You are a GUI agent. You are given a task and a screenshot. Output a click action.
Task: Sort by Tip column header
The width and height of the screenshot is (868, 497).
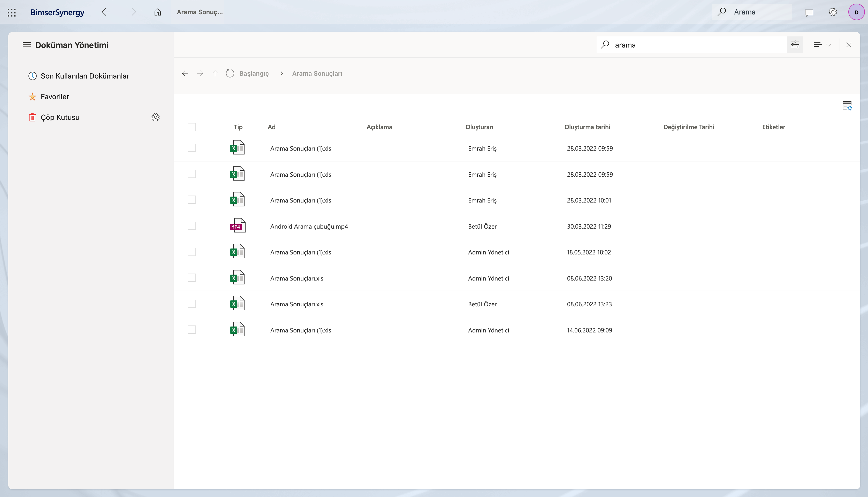(x=238, y=127)
